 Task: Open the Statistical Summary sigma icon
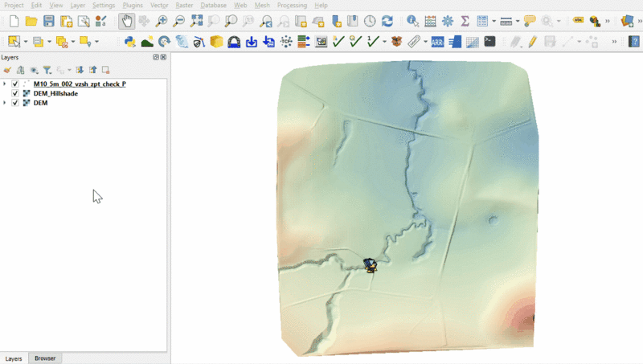pyautogui.click(x=465, y=21)
